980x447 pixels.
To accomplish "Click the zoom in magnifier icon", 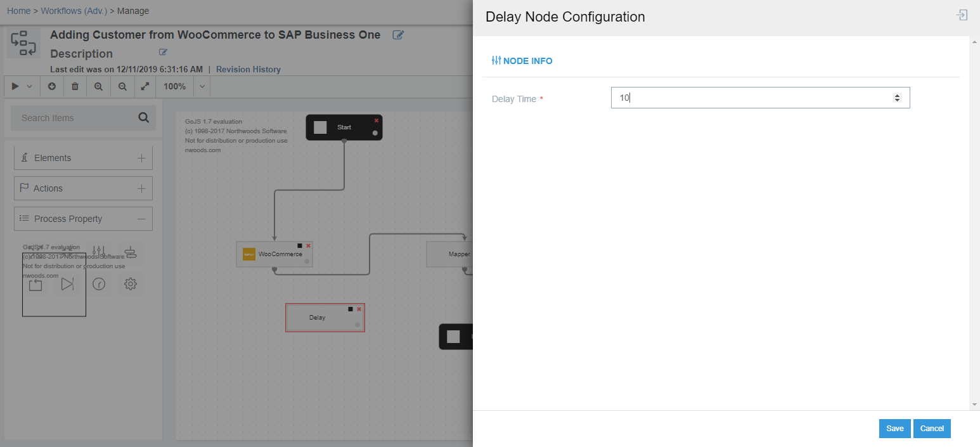I will click(98, 87).
